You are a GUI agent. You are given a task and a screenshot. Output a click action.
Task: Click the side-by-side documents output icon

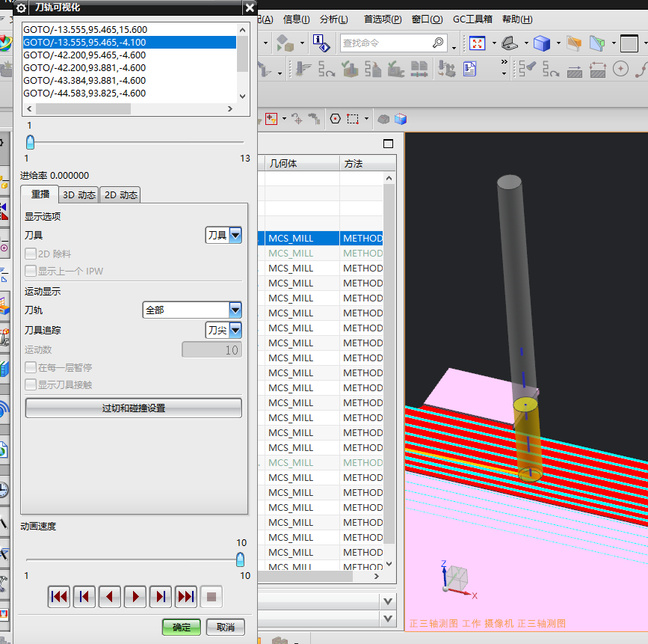pyautogui.click(x=419, y=69)
